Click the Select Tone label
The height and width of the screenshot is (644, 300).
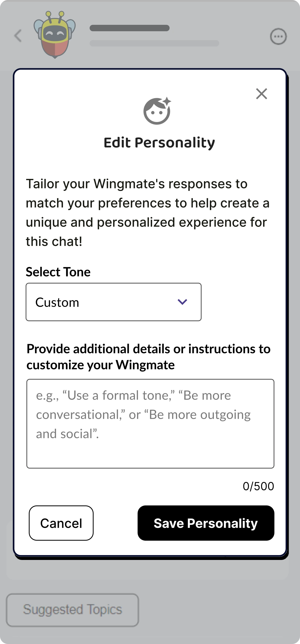coord(58,272)
